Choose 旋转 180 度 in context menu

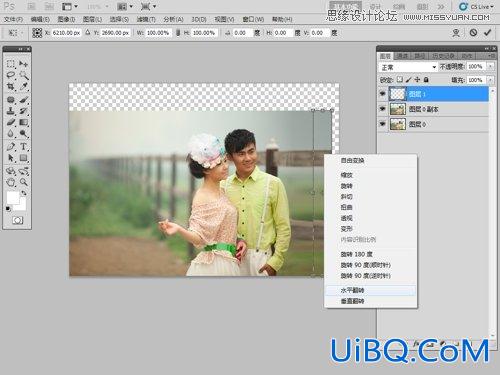[356, 254]
